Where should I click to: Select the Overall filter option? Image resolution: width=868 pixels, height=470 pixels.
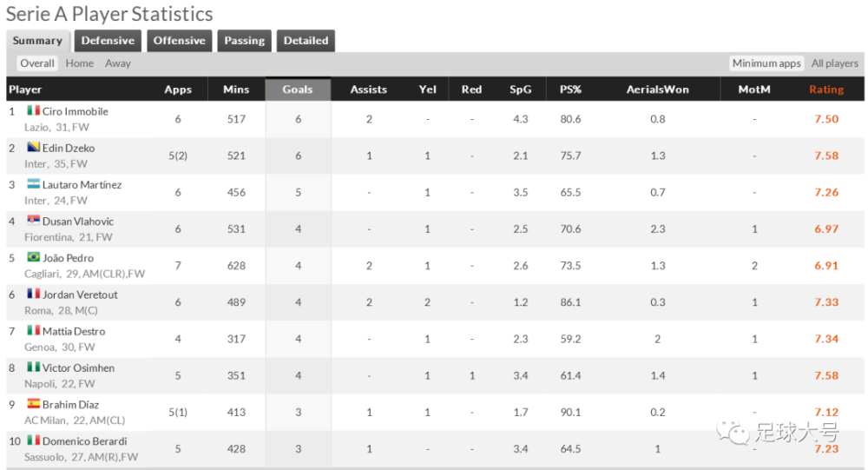pos(37,63)
